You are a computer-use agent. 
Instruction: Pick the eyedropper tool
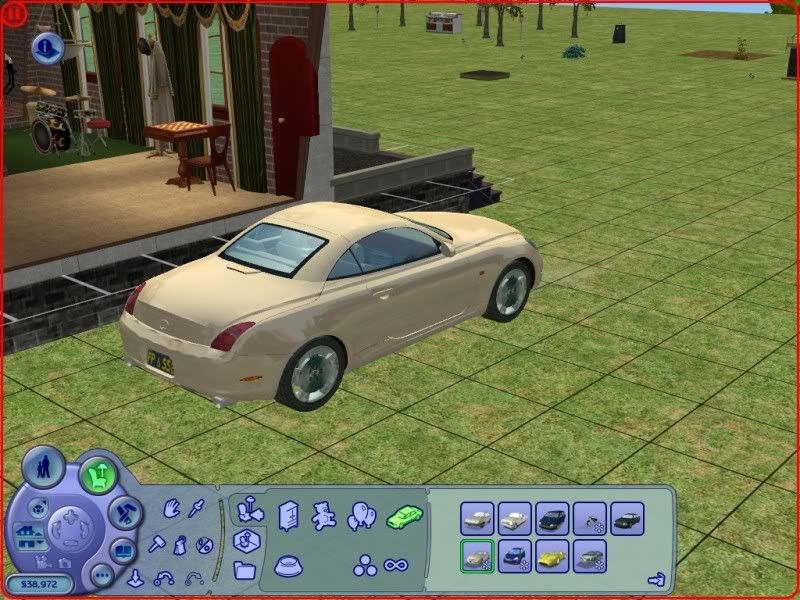point(198,509)
